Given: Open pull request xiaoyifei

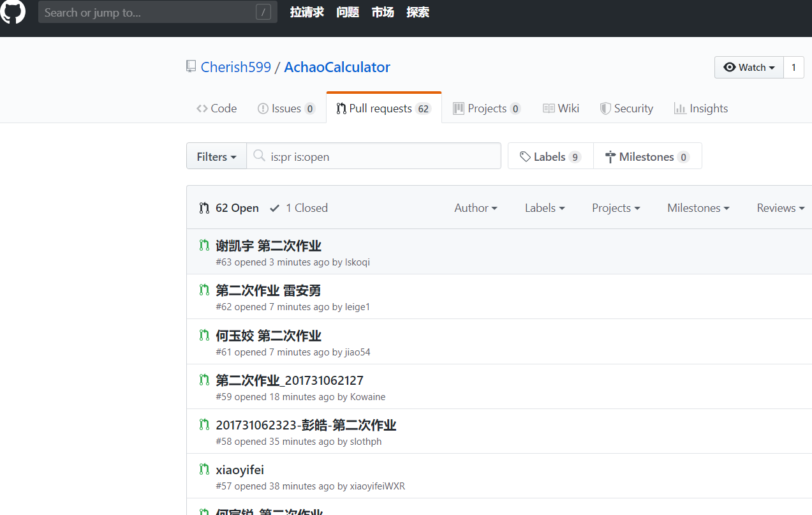Looking at the screenshot, I should (240, 470).
